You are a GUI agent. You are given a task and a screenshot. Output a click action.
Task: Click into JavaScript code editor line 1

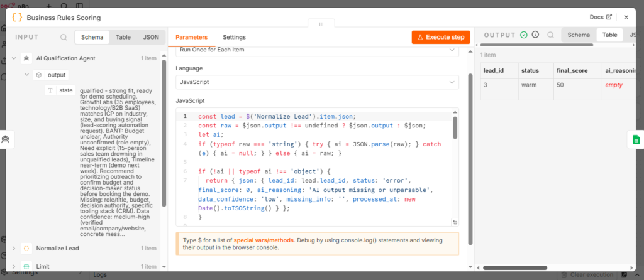pyautogui.click(x=277, y=116)
